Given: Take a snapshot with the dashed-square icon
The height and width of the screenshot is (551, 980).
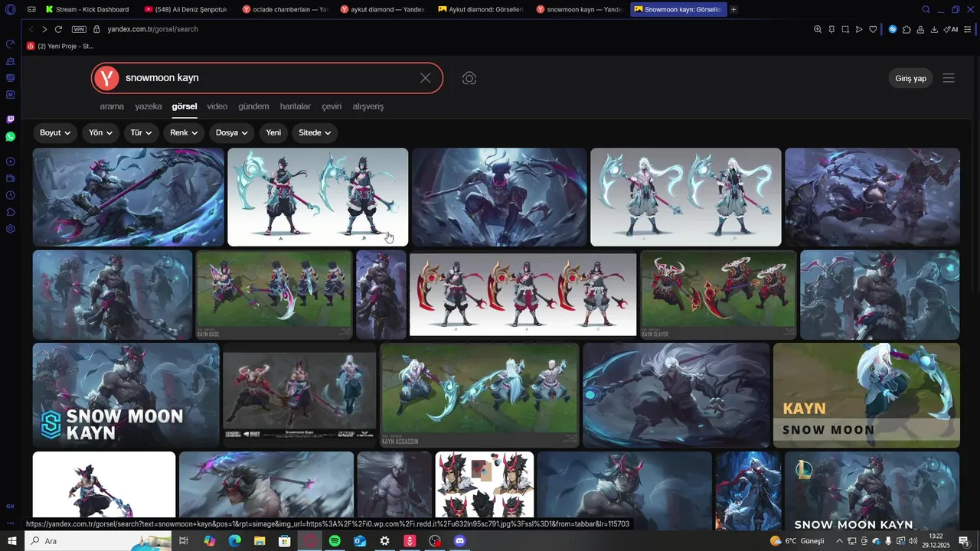Looking at the screenshot, I should pyautogui.click(x=845, y=29).
